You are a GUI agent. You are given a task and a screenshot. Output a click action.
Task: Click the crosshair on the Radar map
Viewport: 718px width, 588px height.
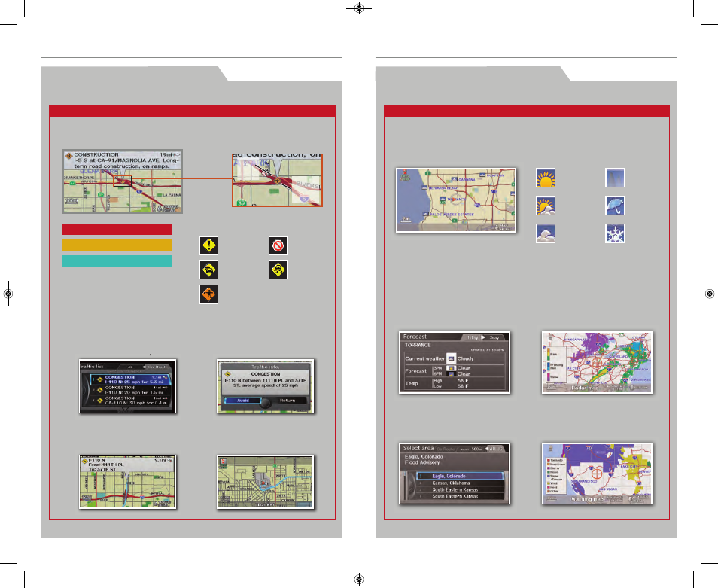point(597,363)
